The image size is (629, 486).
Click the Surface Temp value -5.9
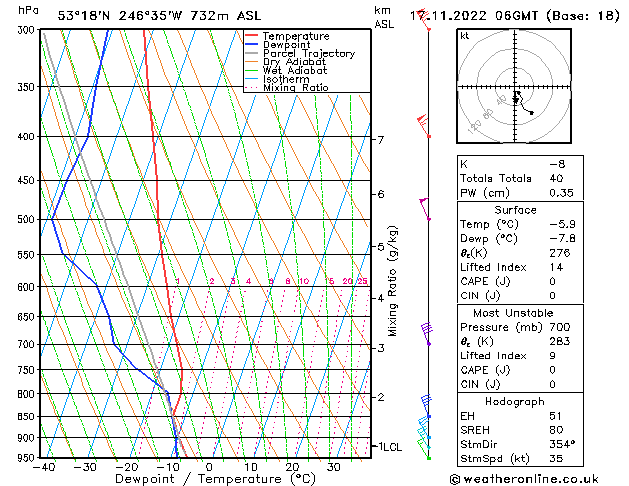pos(562,224)
